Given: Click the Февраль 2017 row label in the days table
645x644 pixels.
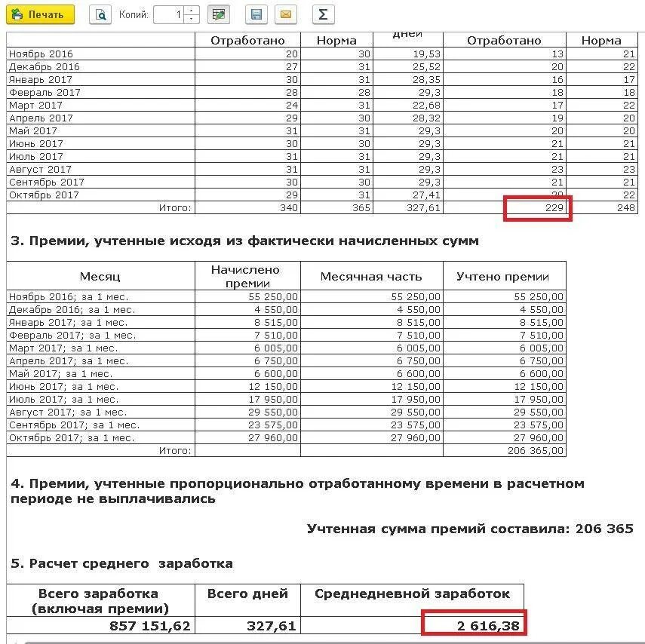Looking at the screenshot, I should coord(45,92).
